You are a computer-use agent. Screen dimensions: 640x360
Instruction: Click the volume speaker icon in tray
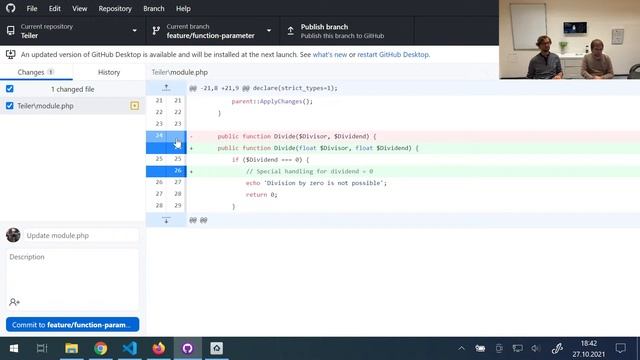click(536, 348)
